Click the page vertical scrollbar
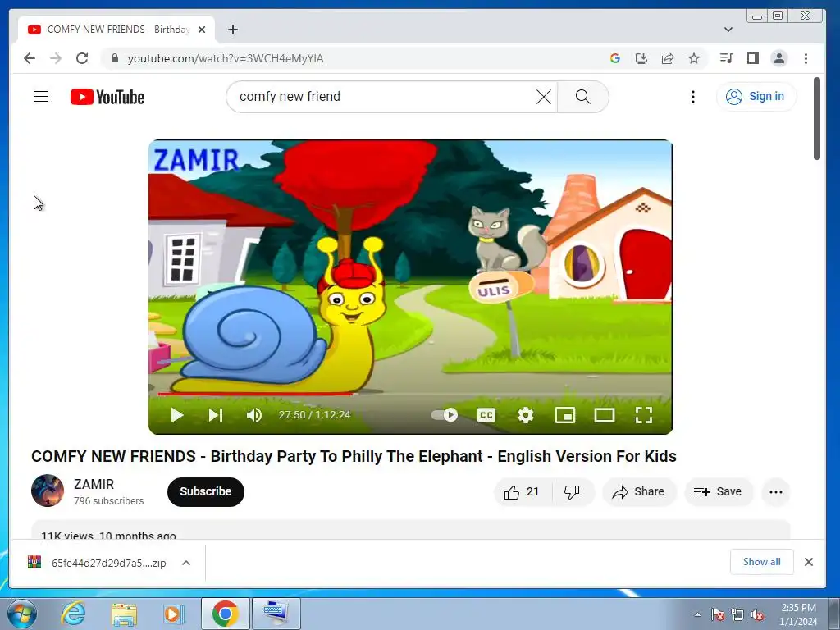The height and width of the screenshot is (630, 840). pos(816,119)
